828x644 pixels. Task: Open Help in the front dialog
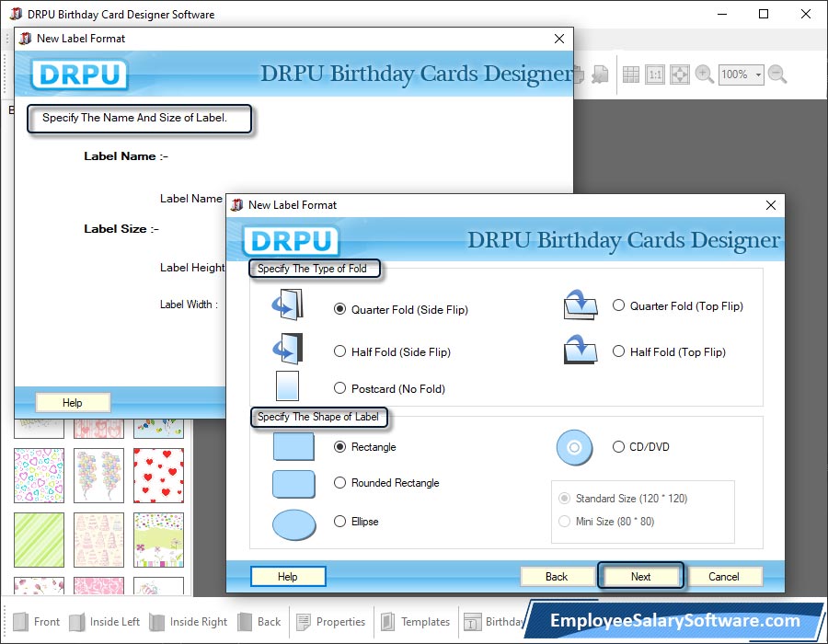click(x=288, y=577)
